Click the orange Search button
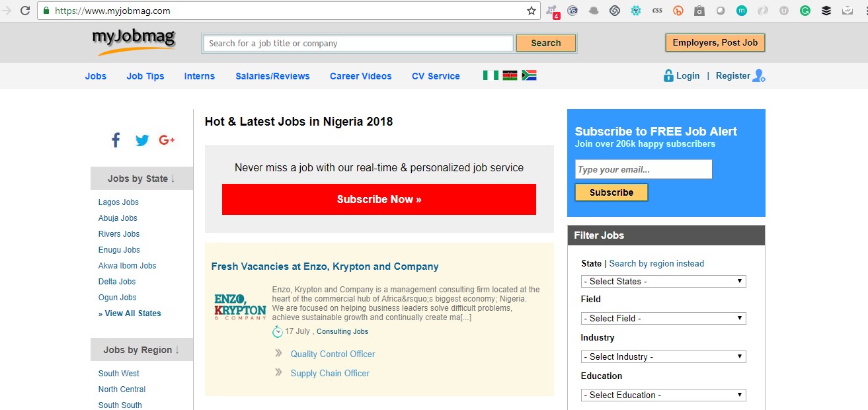The height and width of the screenshot is (410, 868). pos(546,43)
